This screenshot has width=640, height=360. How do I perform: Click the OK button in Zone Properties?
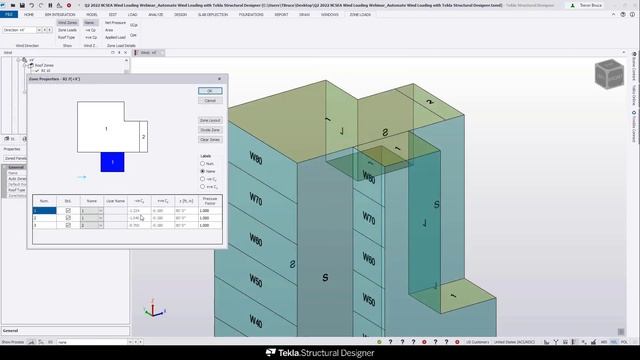pyautogui.click(x=210, y=91)
